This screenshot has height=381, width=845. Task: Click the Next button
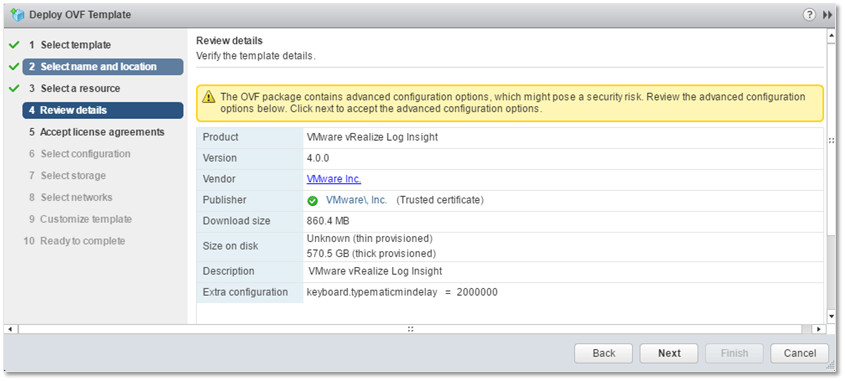pos(669,354)
